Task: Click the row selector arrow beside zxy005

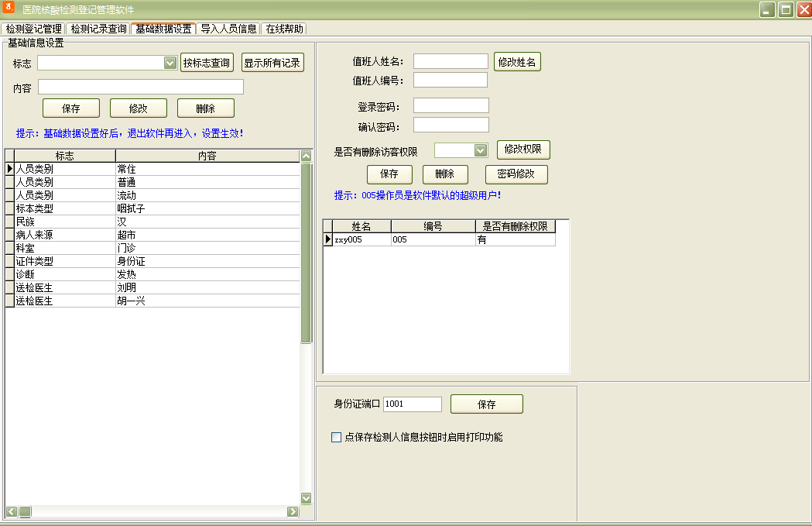Action: 327,240
